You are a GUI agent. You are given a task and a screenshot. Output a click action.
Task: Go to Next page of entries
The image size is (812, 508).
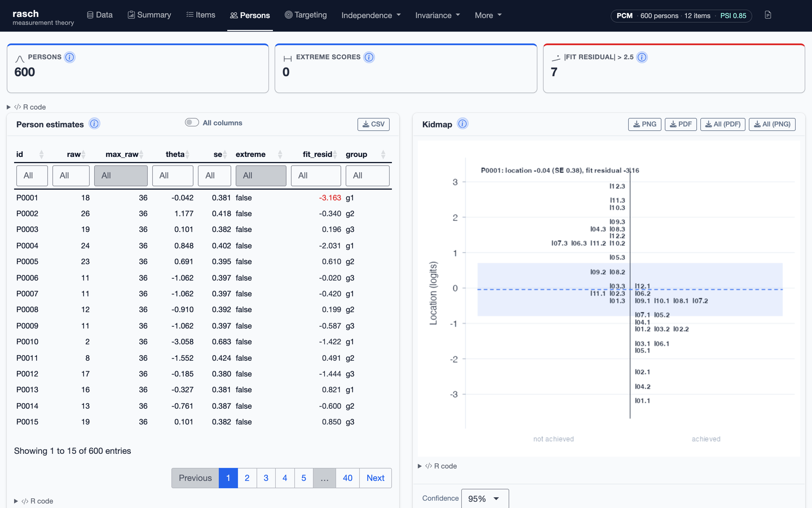click(x=376, y=478)
